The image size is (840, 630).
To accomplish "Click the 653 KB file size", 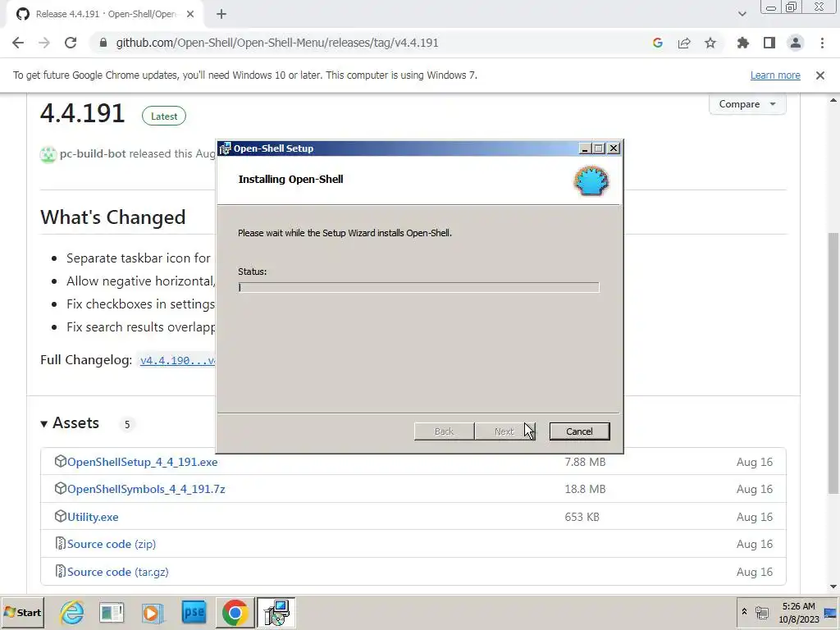I will [x=582, y=517].
